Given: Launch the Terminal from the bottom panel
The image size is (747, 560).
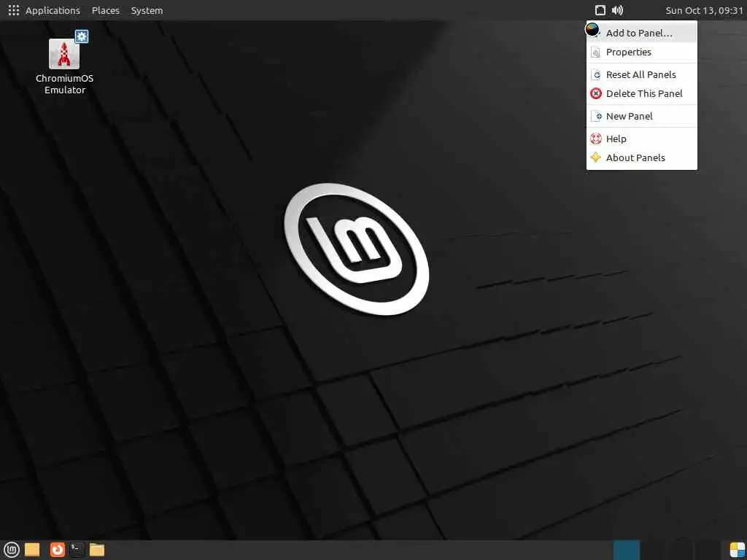Looking at the screenshot, I should pyautogui.click(x=77, y=550).
